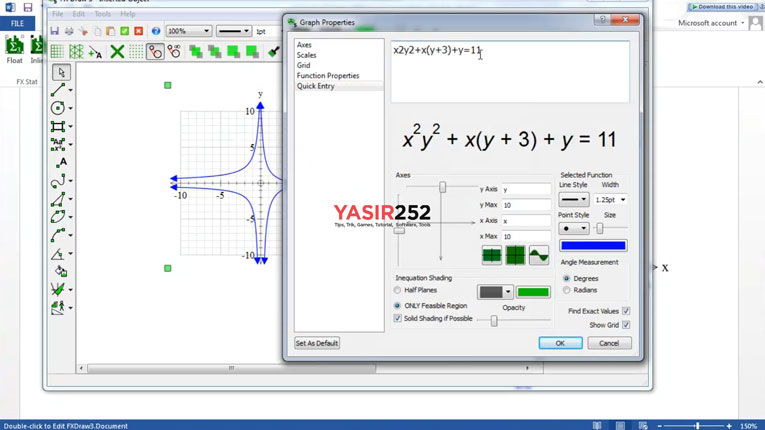Select the circle drawing tool

tap(58, 108)
